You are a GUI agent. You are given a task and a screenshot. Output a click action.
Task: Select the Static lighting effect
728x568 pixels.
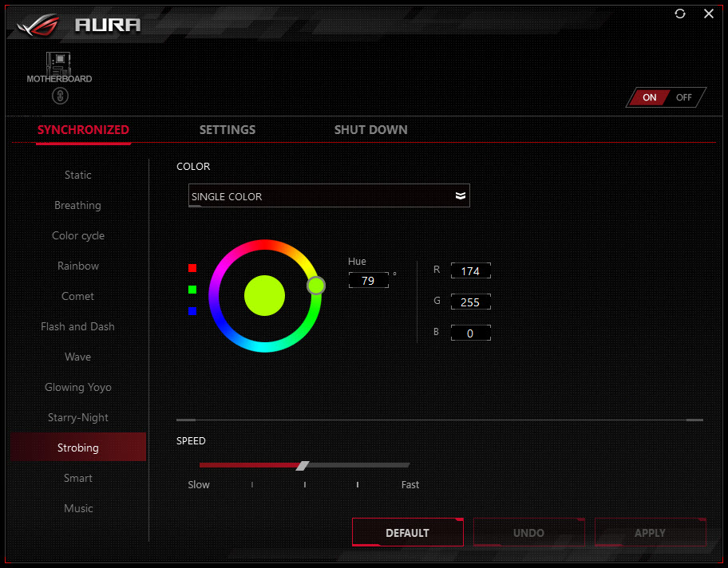(77, 175)
